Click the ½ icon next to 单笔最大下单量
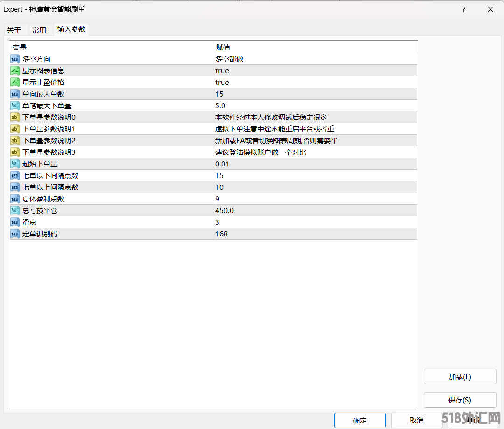 point(14,105)
